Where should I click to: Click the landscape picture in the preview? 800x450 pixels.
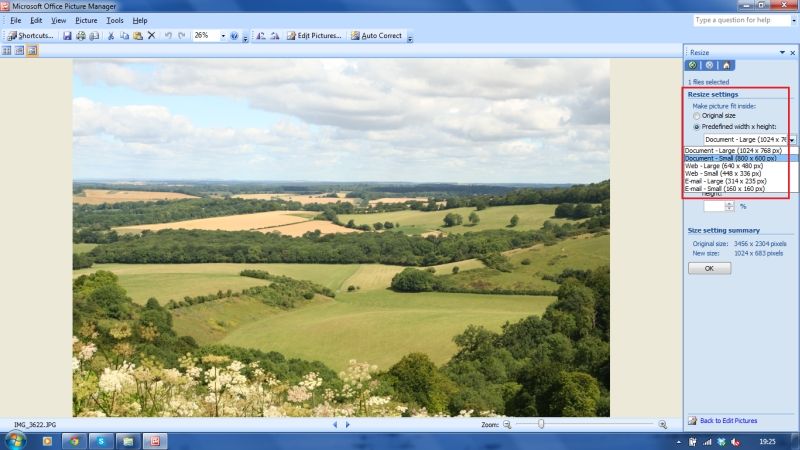pos(341,238)
